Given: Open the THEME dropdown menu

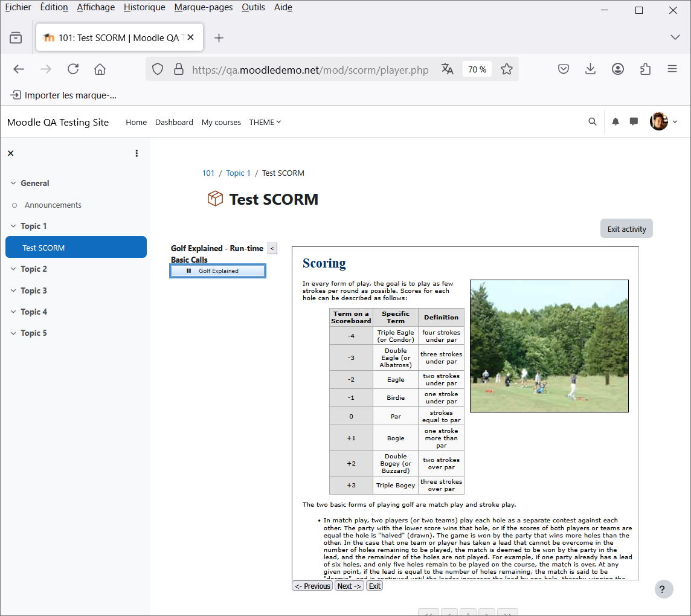Looking at the screenshot, I should click(265, 122).
